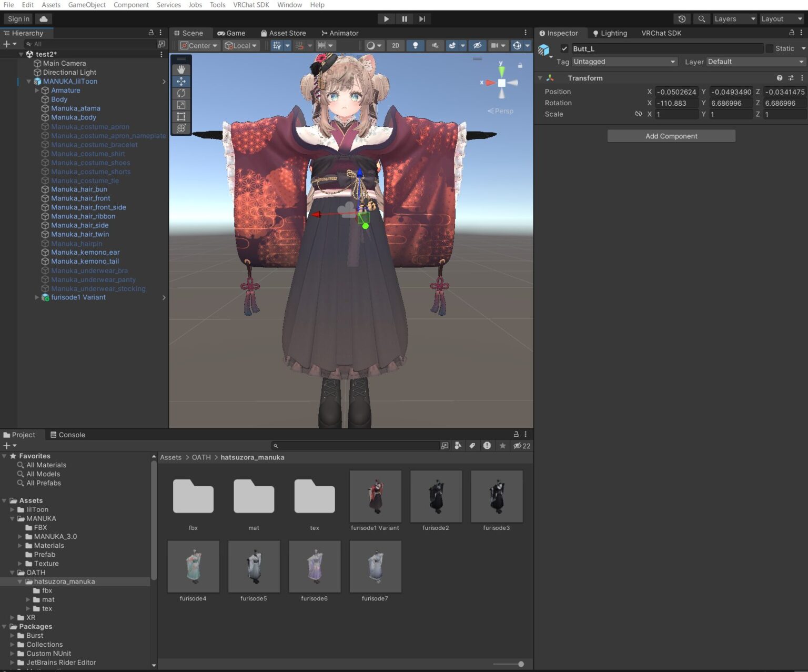Click the search icon near Layers
The image size is (808, 672).
pos(701,18)
